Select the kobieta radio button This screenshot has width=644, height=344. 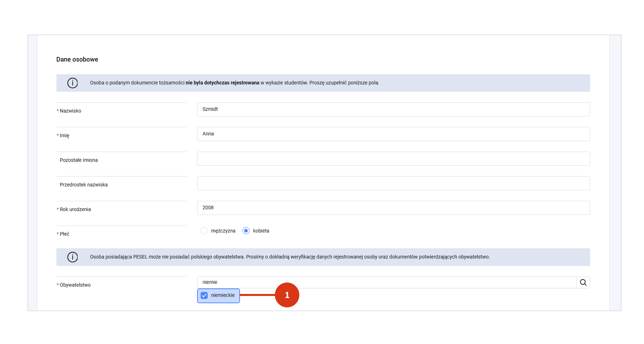246,231
